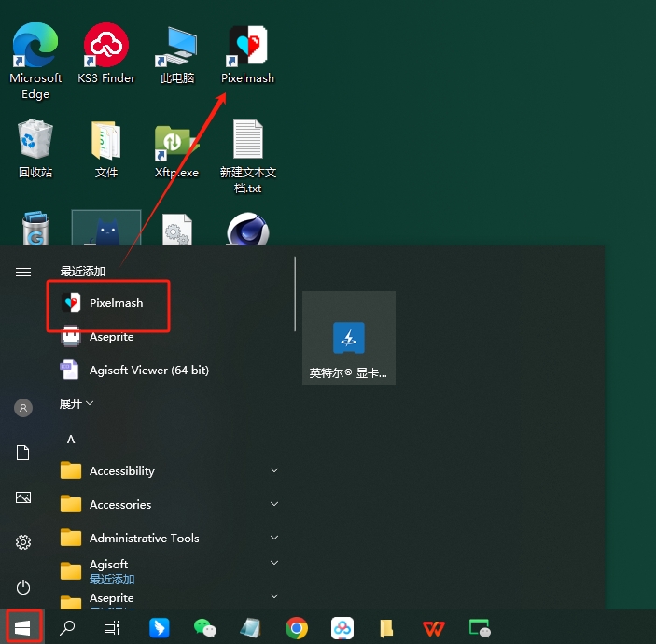Open Task View on the taskbar
The height and width of the screenshot is (644, 656).
pos(112,628)
